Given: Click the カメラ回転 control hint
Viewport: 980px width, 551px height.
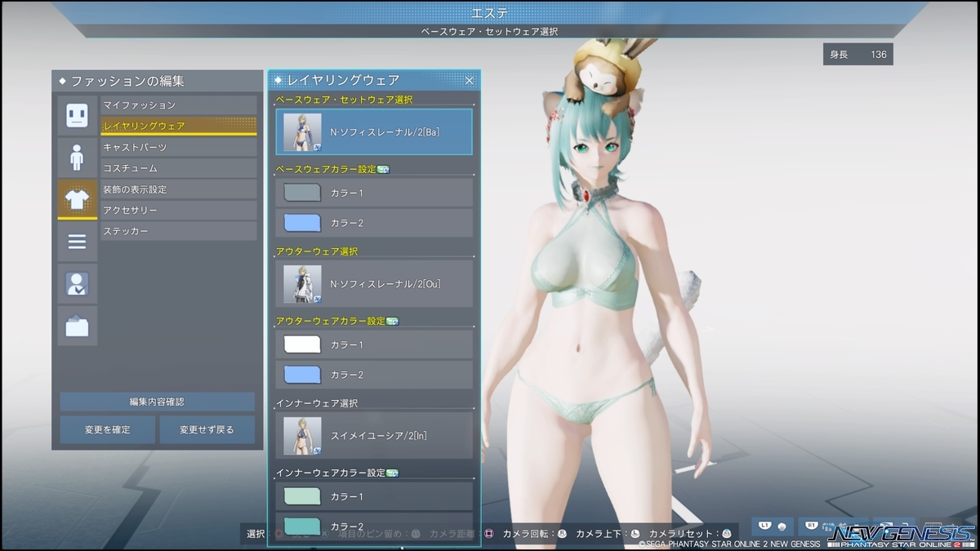Looking at the screenshot, I should [535, 534].
